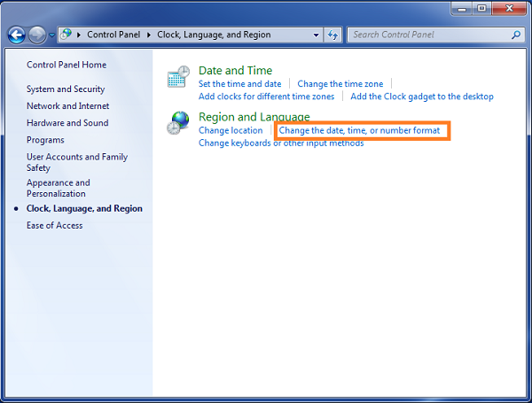
Task: Click the search magnifier icon
Action: pos(516,35)
